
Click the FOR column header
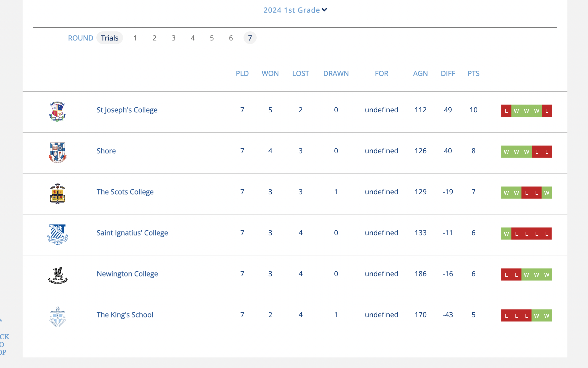pos(382,73)
